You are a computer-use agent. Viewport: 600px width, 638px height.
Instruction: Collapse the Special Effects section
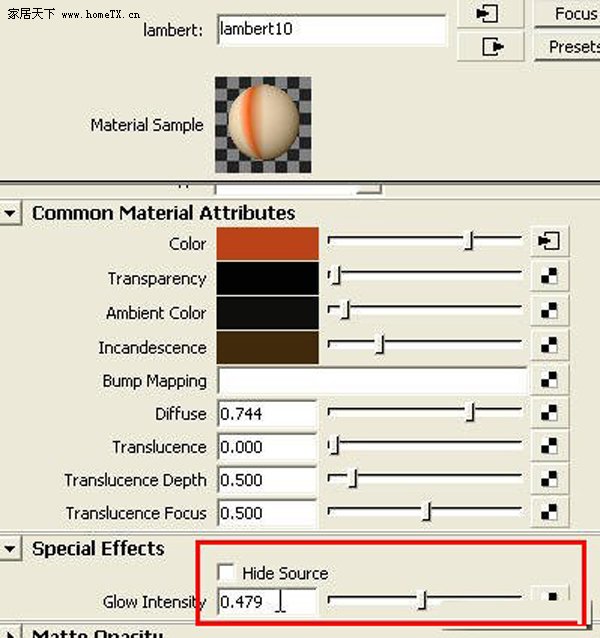[x=10, y=548]
